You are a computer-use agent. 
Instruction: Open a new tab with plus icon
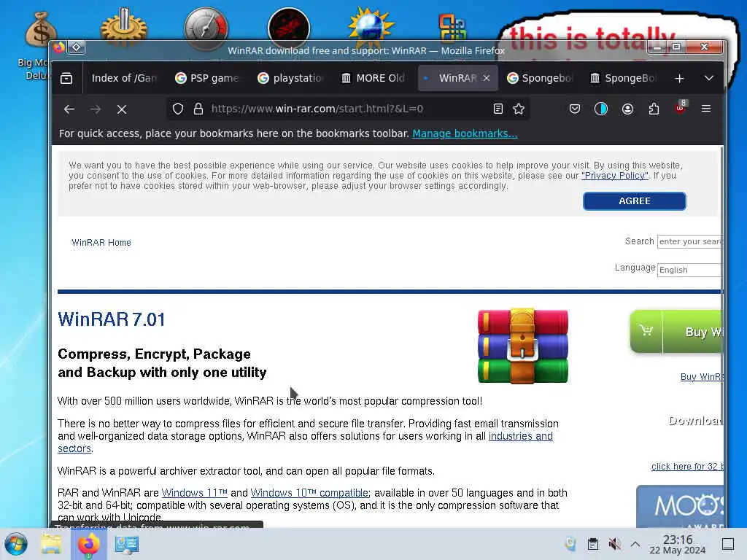(x=679, y=79)
